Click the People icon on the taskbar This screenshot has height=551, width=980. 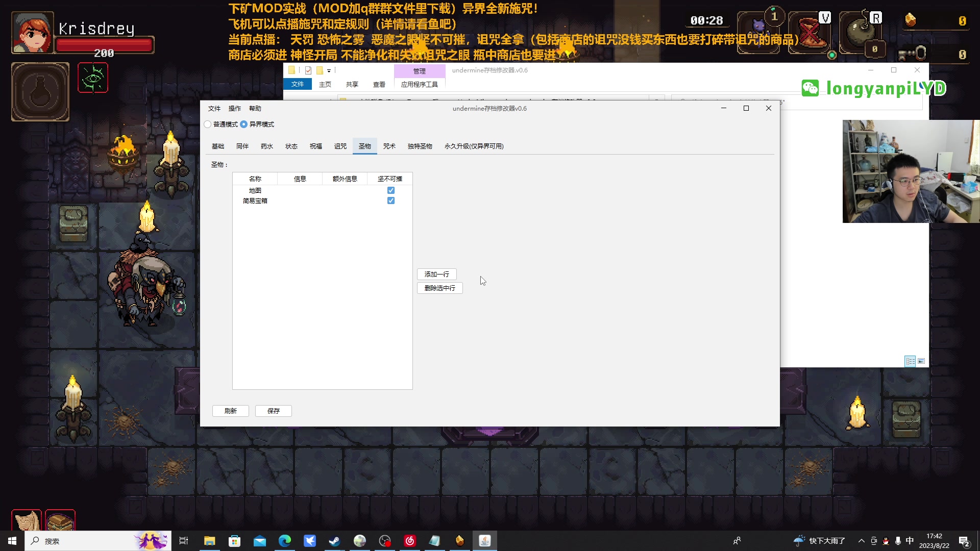click(x=737, y=541)
